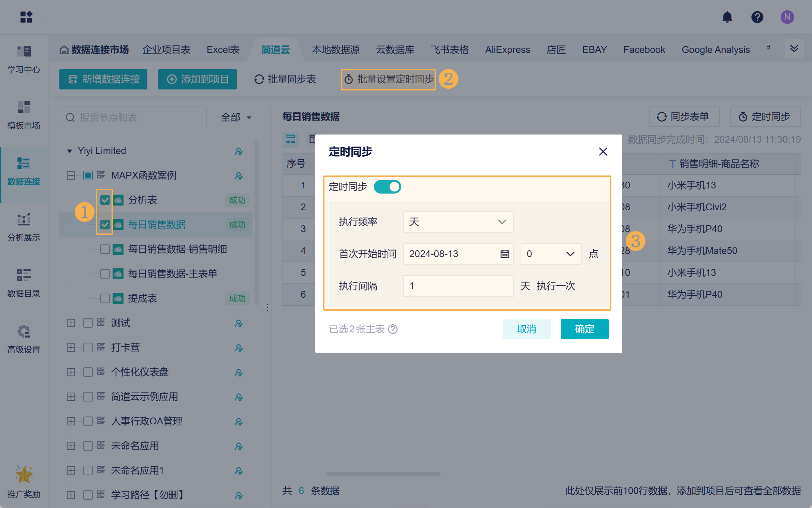Click the 确定 confirm button
The image size is (812, 508).
[584, 329]
